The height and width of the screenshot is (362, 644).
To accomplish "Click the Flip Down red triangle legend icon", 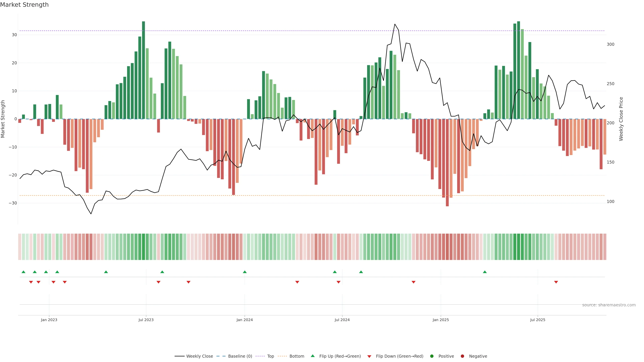I will (x=369, y=356).
